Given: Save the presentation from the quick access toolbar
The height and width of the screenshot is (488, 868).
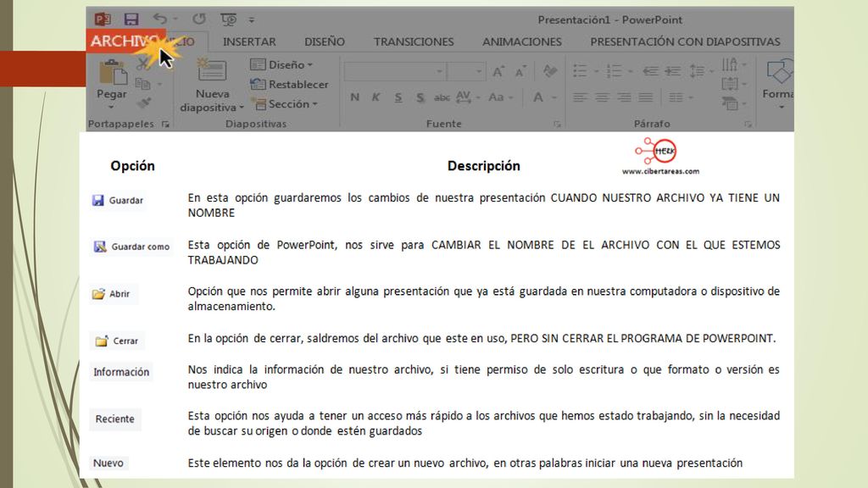Looking at the screenshot, I should click(131, 19).
